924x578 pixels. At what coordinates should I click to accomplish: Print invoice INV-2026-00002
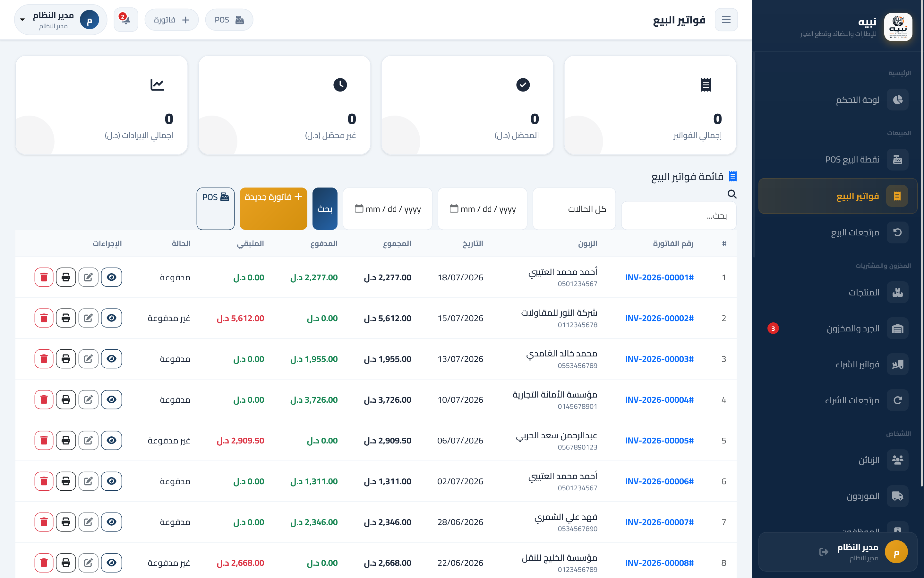[66, 318]
